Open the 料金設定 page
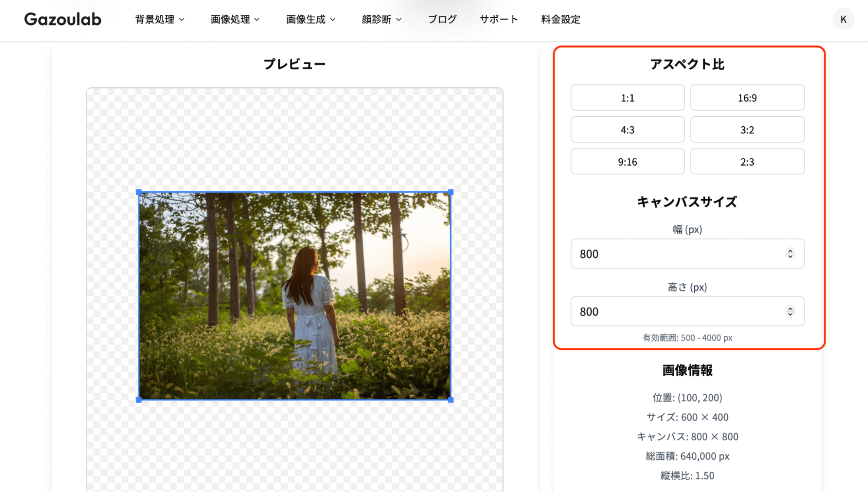Screen dimensions: 868x492 (561, 20)
